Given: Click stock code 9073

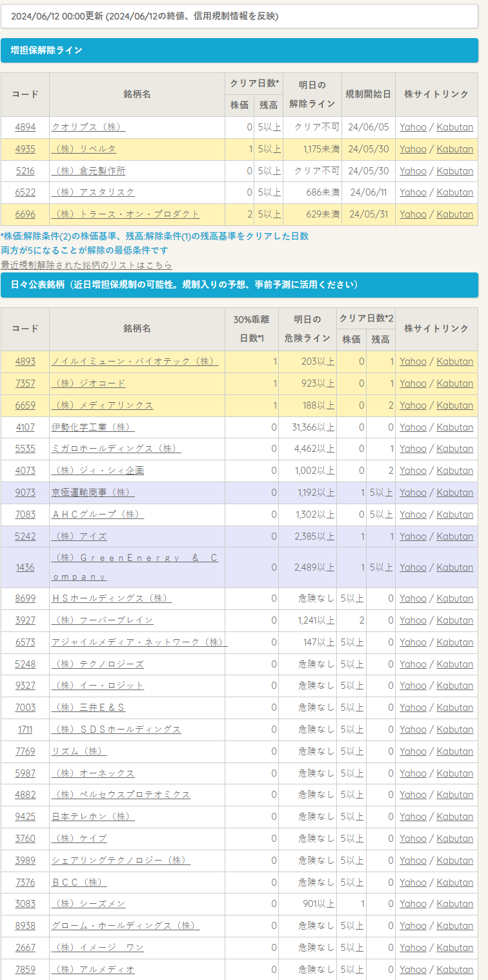Looking at the screenshot, I should pyautogui.click(x=25, y=493).
